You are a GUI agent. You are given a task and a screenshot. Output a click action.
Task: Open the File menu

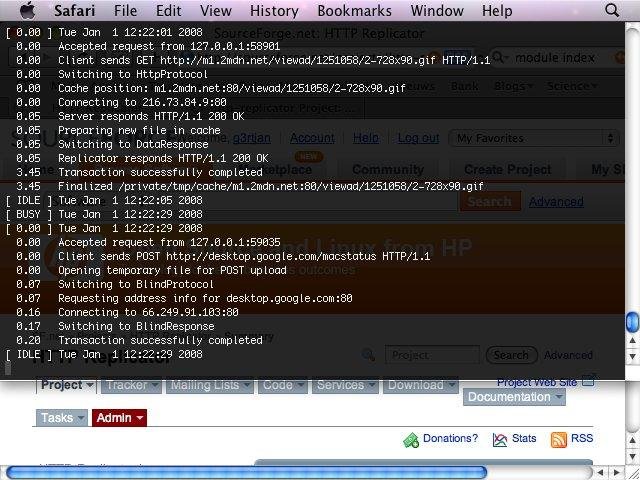(x=125, y=11)
